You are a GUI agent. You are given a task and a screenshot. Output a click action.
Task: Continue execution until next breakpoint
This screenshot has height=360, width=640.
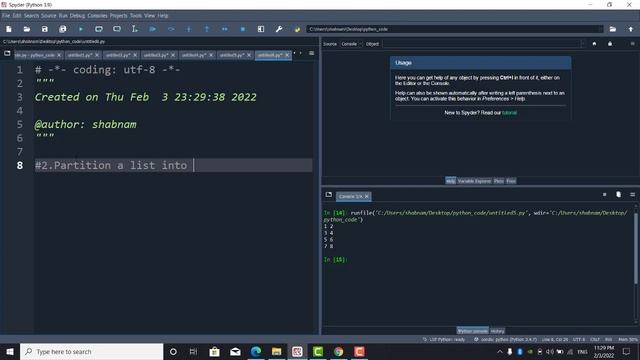(x=224, y=29)
